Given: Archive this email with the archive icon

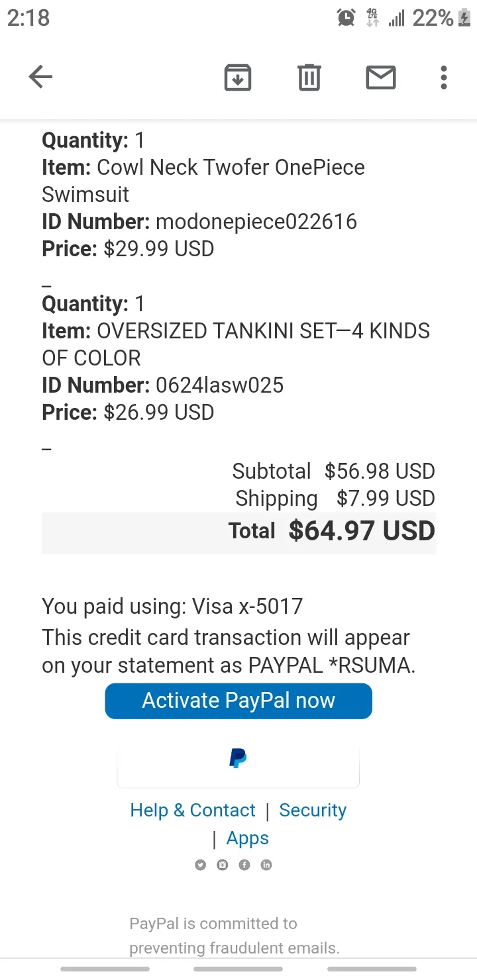Looking at the screenshot, I should (x=238, y=77).
